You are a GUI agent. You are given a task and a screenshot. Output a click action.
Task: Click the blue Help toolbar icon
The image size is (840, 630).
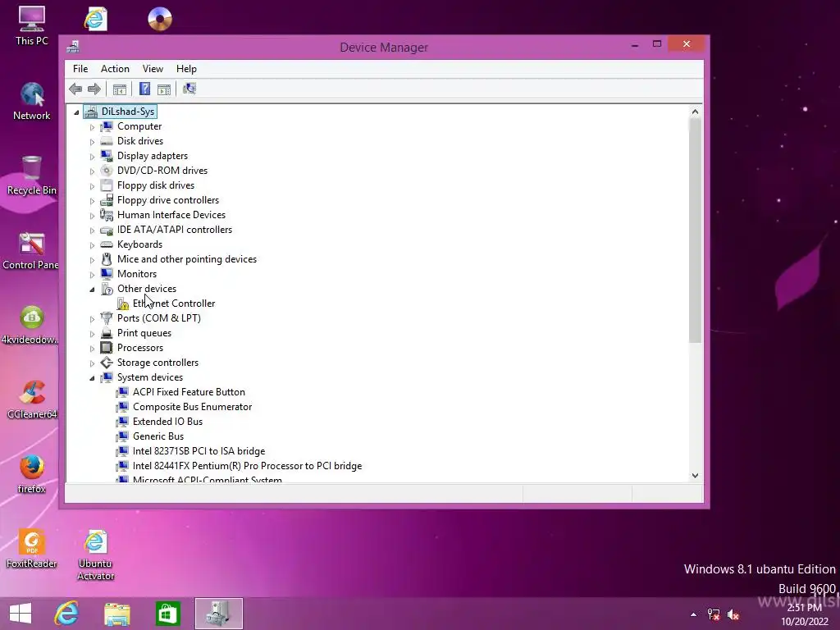[144, 89]
